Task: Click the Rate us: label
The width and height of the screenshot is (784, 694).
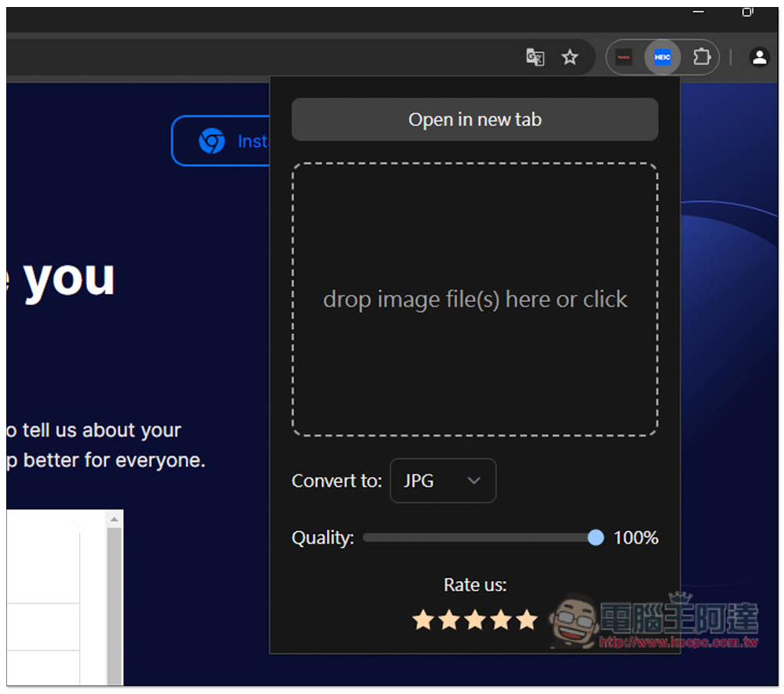Action: (475, 584)
